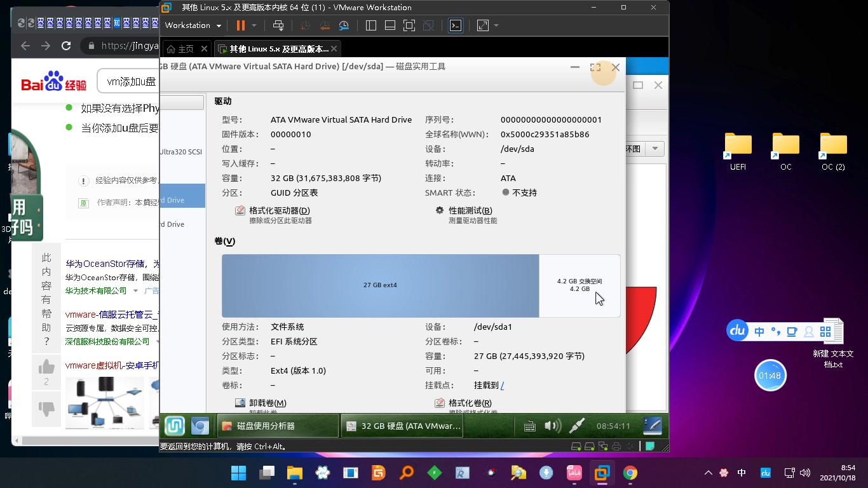Send Ctrl+Alt+Del to the virtual machine
868x488 pixels.
pyautogui.click(x=278, y=25)
